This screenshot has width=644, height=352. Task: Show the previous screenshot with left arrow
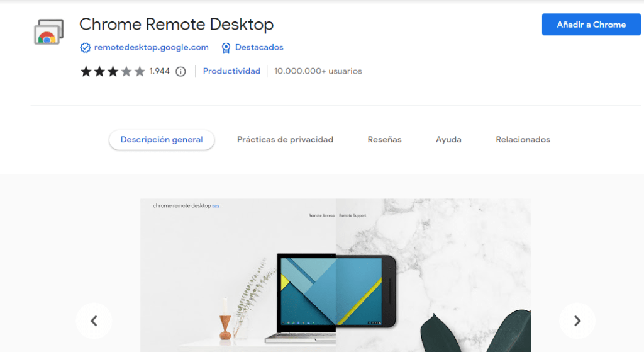pyautogui.click(x=94, y=321)
